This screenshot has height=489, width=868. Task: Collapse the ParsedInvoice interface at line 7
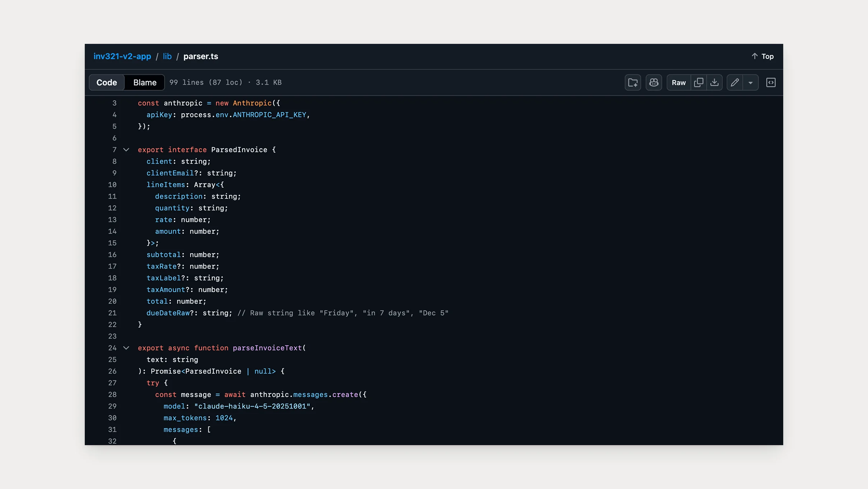(x=126, y=150)
